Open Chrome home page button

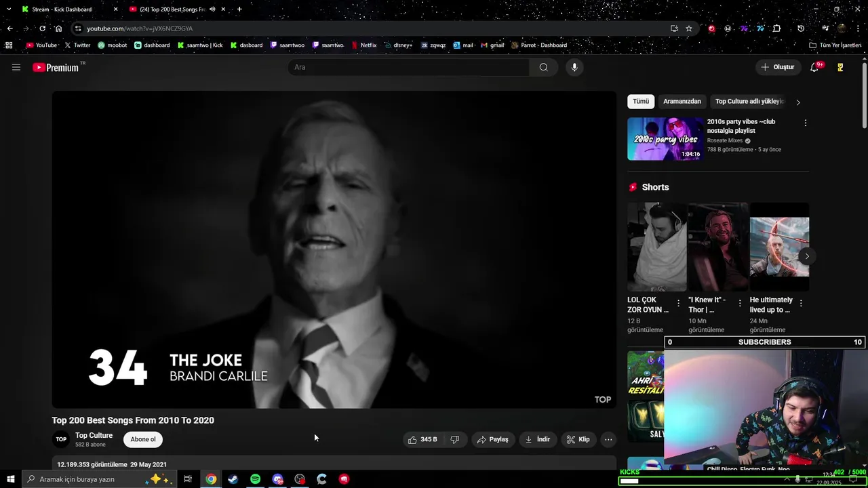(58, 28)
